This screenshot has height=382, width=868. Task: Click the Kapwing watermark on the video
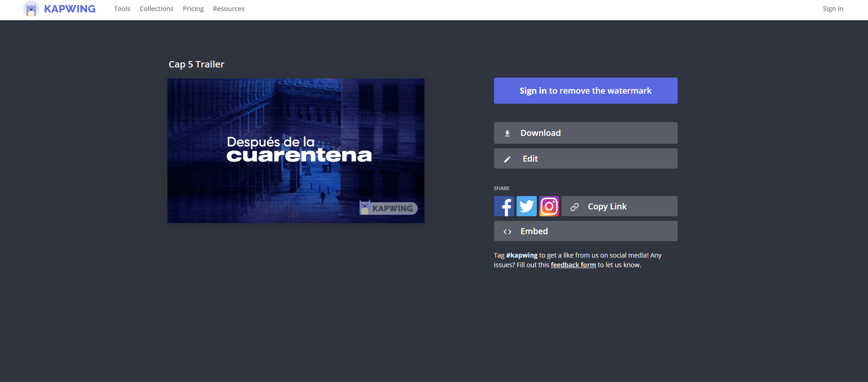pos(388,208)
